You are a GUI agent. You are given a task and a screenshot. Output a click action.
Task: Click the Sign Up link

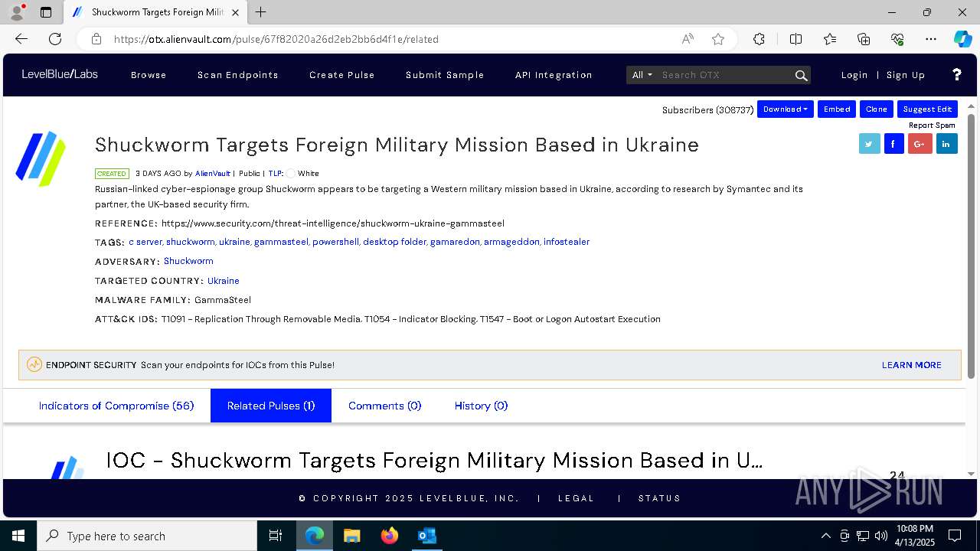coord(906,75)
